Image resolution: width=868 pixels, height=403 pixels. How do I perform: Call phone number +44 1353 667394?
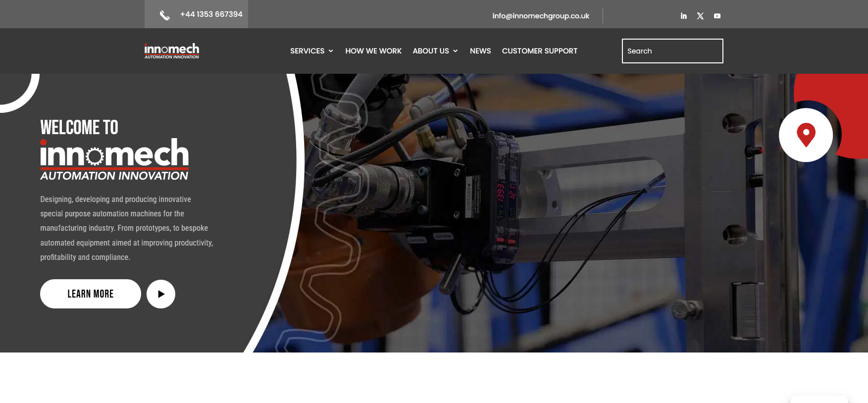coord(211,14)
